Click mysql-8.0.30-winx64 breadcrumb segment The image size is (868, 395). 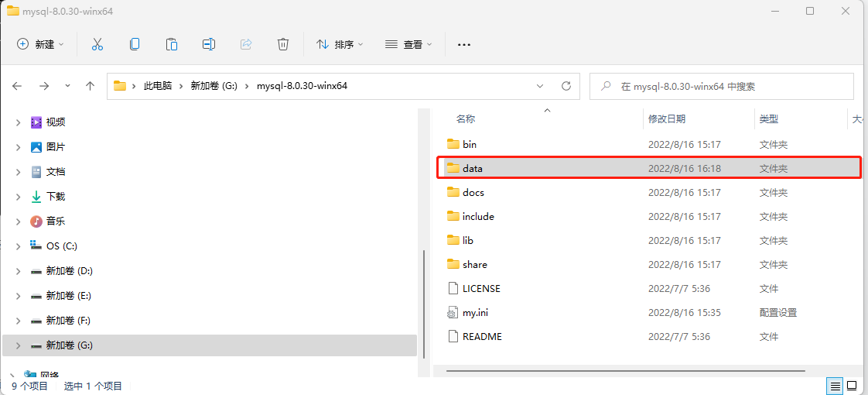(x=302, y=86)
